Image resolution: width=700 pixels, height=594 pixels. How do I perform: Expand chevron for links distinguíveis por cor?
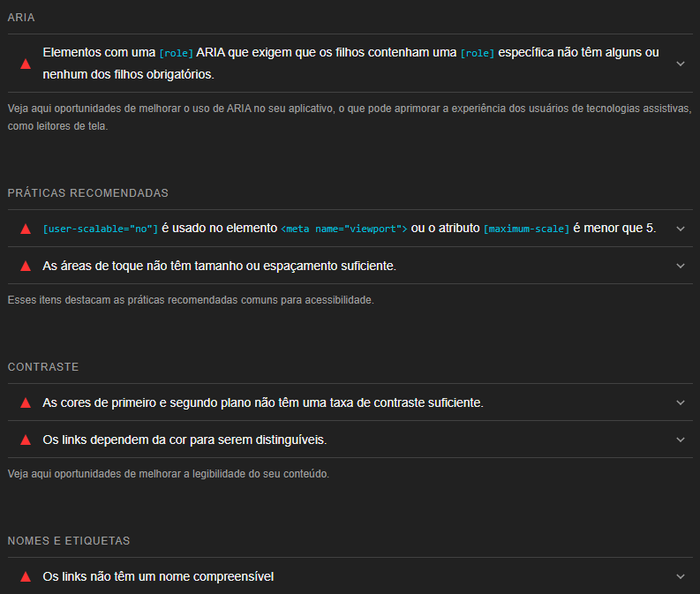pos(680,440)
